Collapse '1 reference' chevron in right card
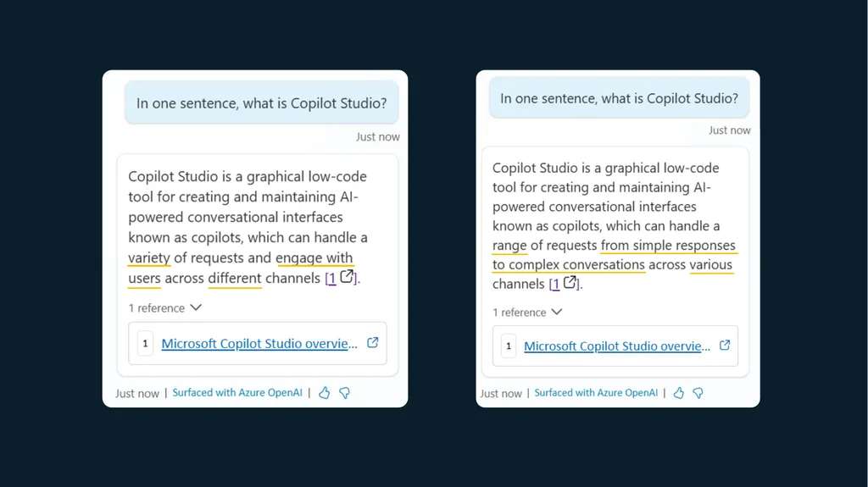This screenshot has height=487, width=868. (x=557, y=313)
